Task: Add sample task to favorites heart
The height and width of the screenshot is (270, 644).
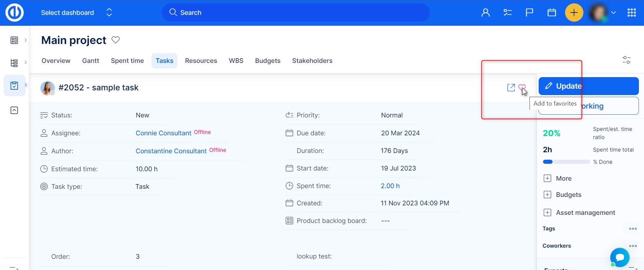Action: pos(522,87)
